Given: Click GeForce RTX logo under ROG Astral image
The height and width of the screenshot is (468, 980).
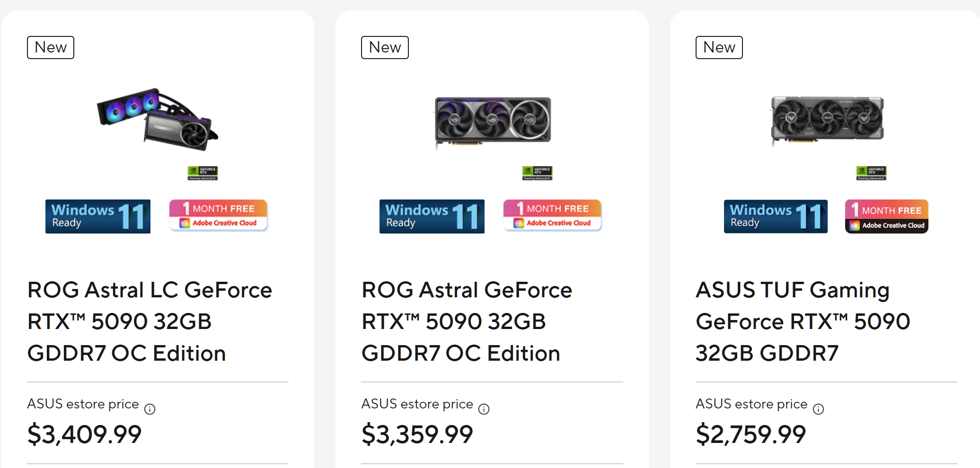Looking at the screenshot, I should 537,173.
